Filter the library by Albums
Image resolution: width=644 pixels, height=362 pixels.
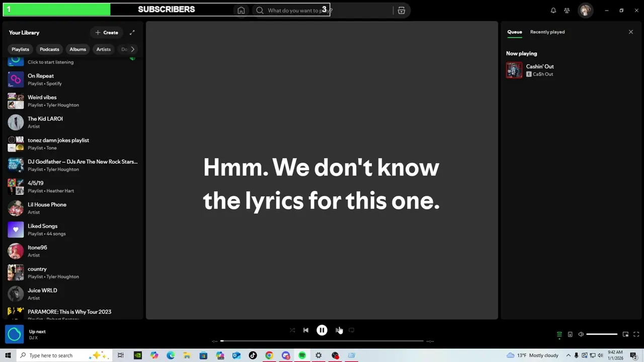77,49
